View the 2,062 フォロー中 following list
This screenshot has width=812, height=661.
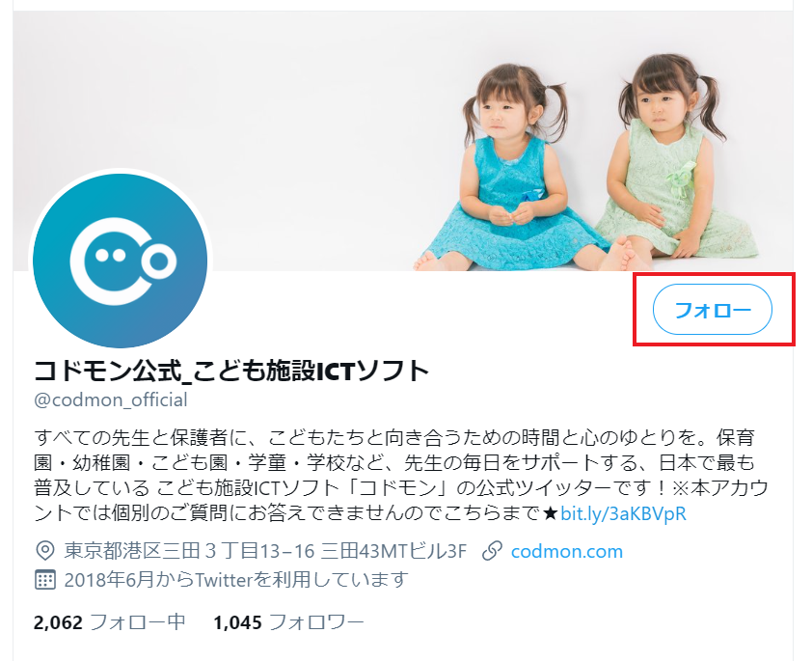coord(109,621)
